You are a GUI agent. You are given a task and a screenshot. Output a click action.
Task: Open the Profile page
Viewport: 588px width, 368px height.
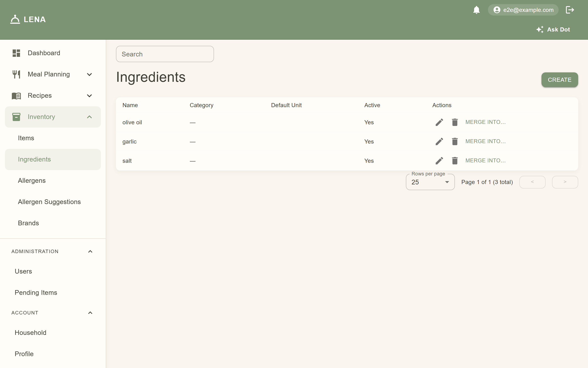[x=53, y=354]
